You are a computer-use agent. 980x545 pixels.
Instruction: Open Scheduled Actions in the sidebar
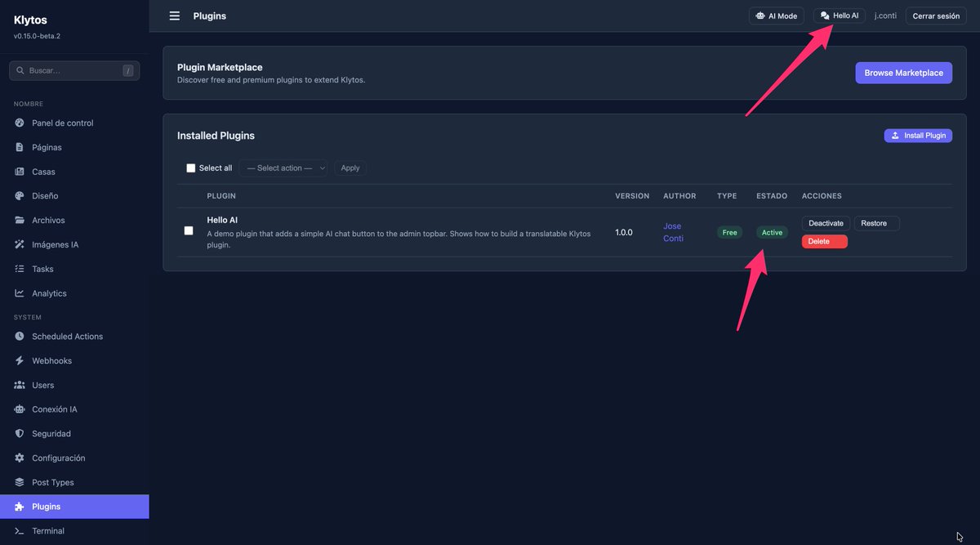coord(74,337)
